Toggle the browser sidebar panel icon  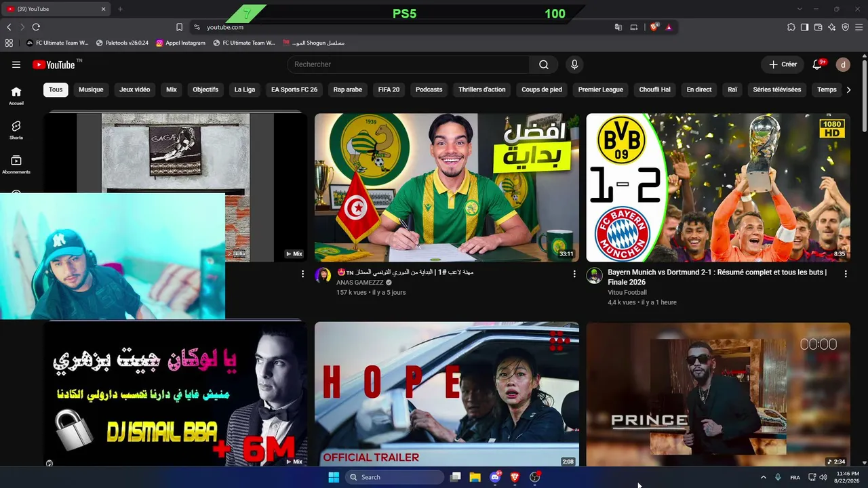tap(804, 27)
